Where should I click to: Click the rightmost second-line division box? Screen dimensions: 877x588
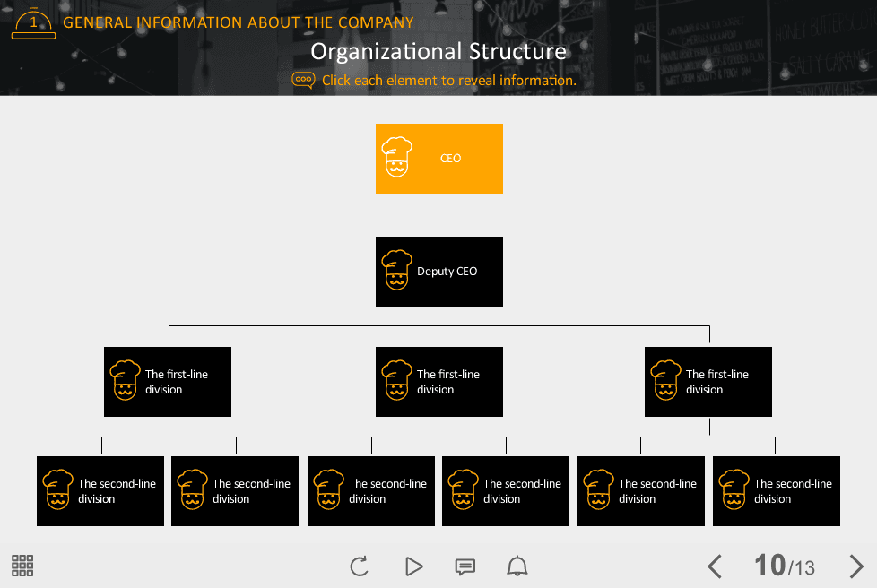pyautogui.click(x=777, y=491)
